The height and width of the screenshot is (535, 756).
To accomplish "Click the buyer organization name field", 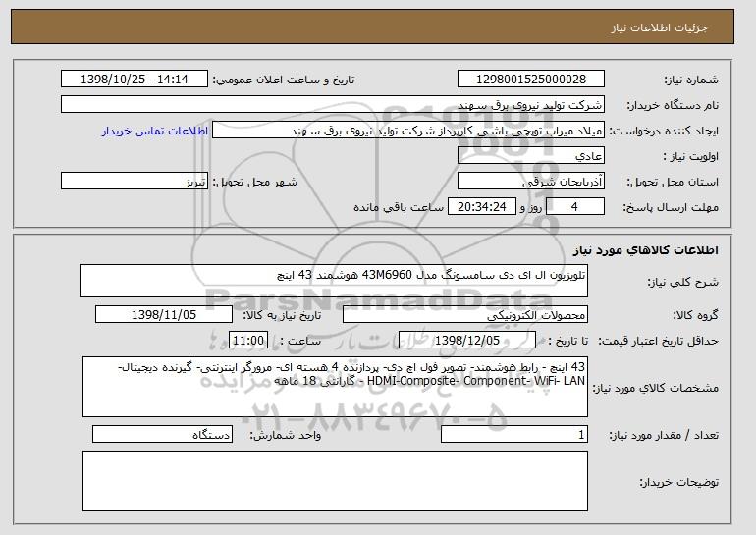I will click(x=333, y=105).
